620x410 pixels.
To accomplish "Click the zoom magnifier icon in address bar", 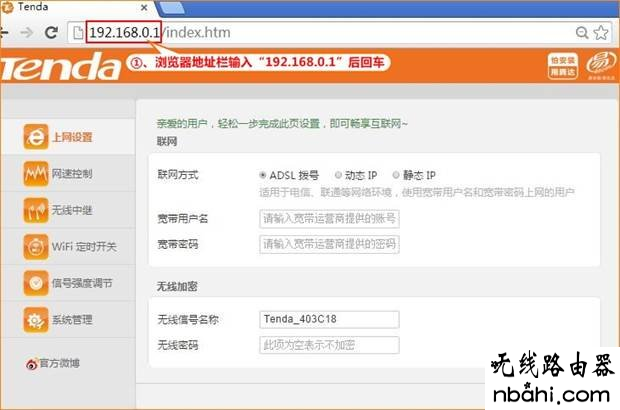I will tap(582, 32).
